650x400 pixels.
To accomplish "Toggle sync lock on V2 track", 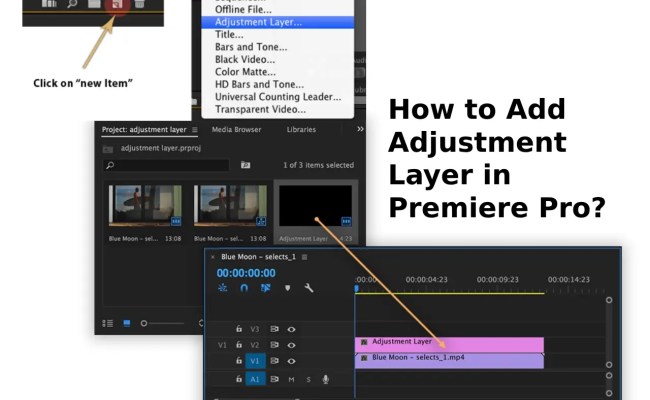I will 274,344.
